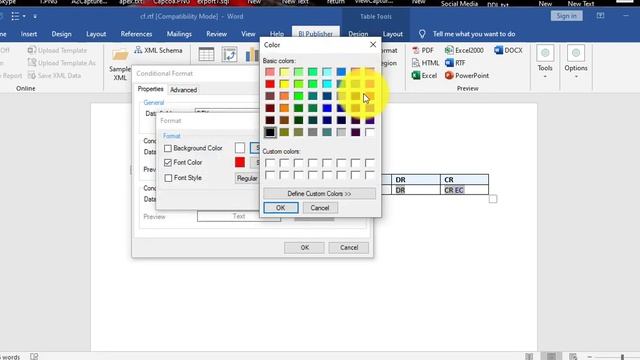Viewport: 640px width, 360px height.
Task: Open the Table Tools Layout tab
Action: coord(393,34)
